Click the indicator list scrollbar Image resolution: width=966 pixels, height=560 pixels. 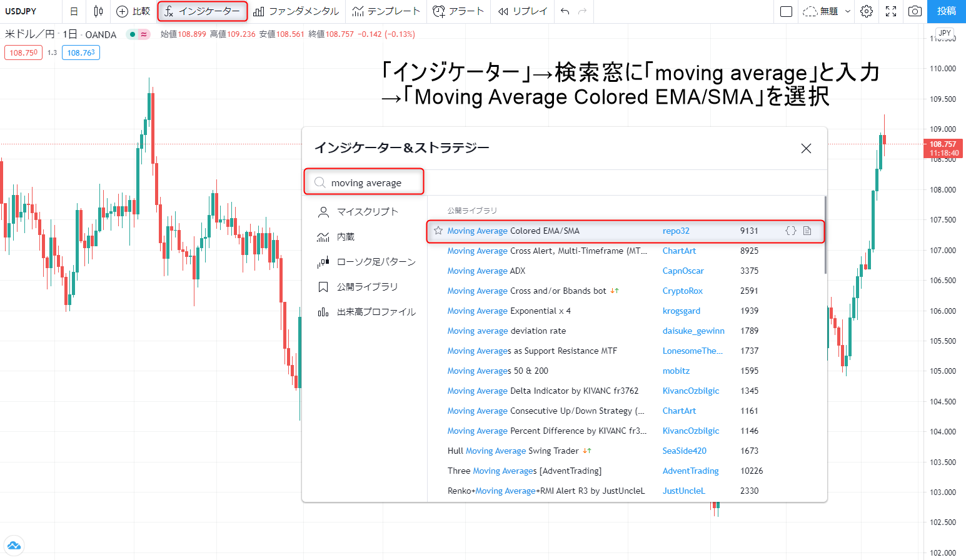pos(825,234)
